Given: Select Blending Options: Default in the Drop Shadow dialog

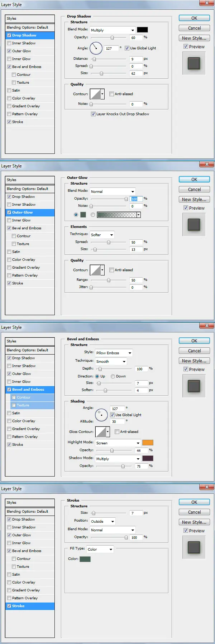Looking at the screenshot, I should (x=30, y=28).
